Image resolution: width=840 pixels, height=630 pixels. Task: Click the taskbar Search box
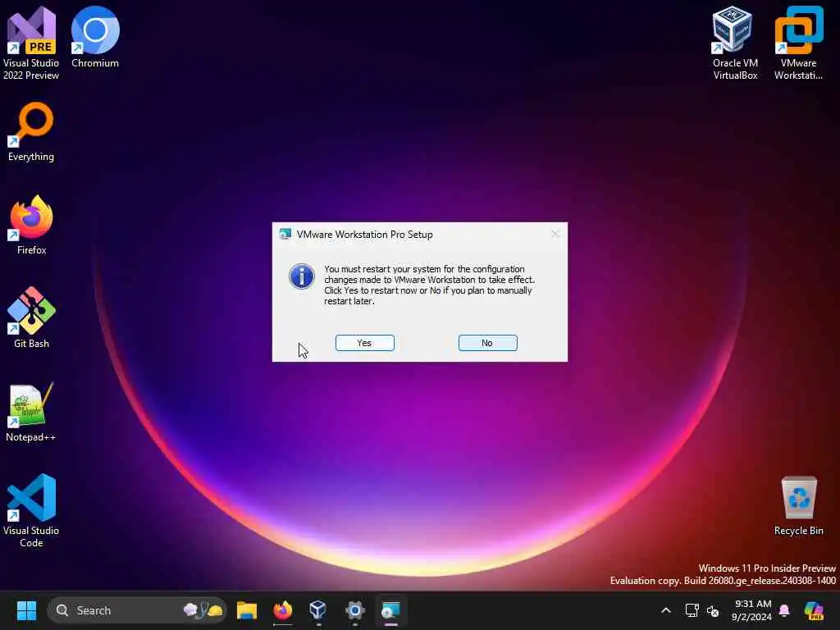click(137, 610)
